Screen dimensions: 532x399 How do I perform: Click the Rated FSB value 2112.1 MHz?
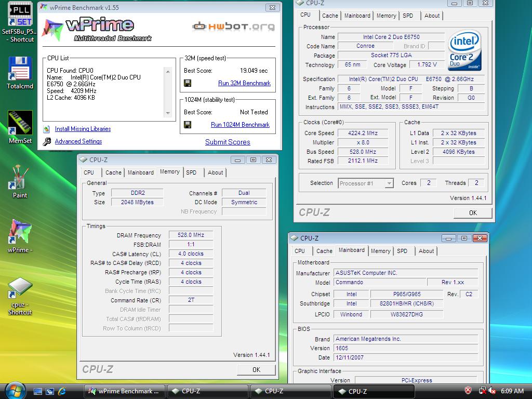click(x=363, y=161)
